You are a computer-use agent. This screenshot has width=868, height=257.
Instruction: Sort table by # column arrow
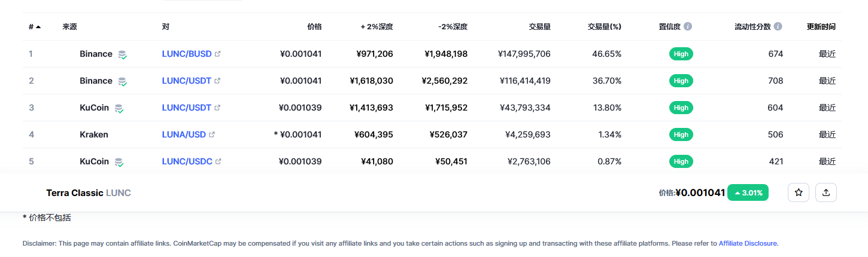pyautogui.click(x=38, y=27)
